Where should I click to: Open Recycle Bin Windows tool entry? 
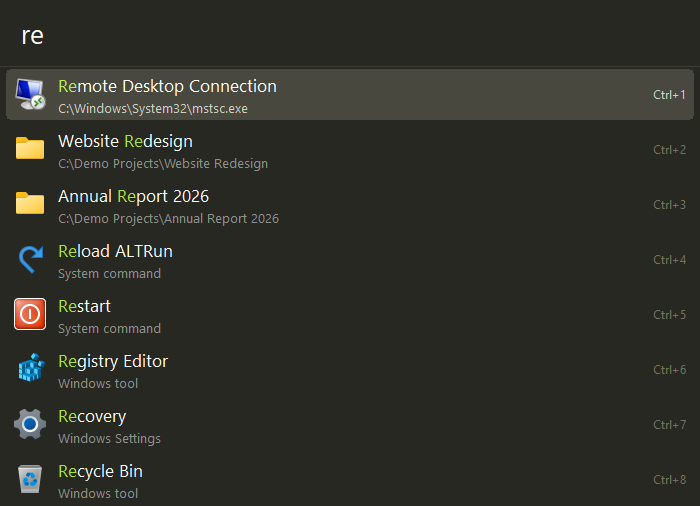(350, 479)
